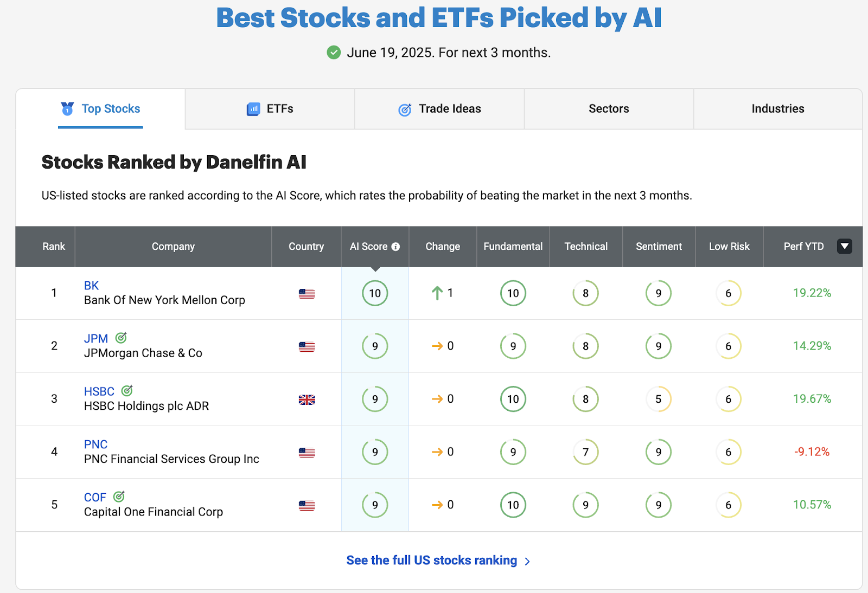
Task: Click the US flag in Bank Of New York Mellon row
Action: pyautogui.click(x=307, y=294)
